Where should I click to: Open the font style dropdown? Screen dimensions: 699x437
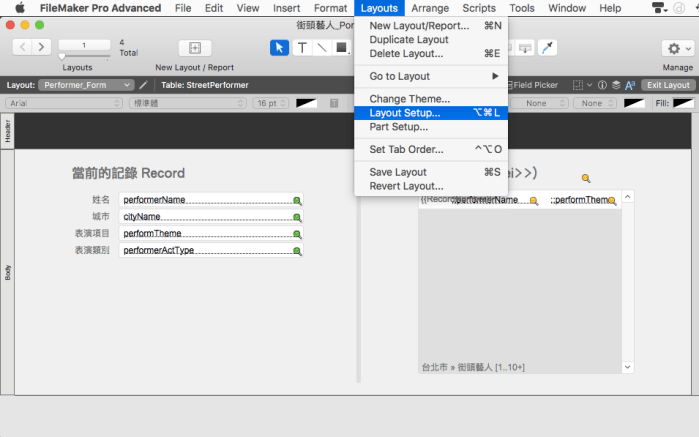coord(188,103)
